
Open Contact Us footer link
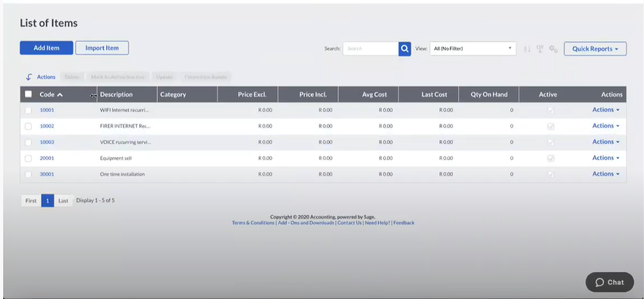[x=349, y=223]
